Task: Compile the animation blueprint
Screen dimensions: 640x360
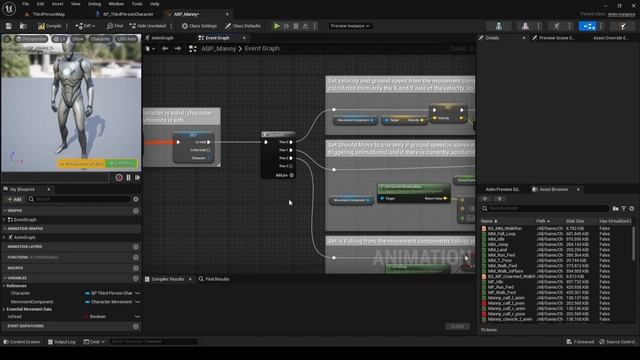Action: pyautogui.click(x=50, y=26)
